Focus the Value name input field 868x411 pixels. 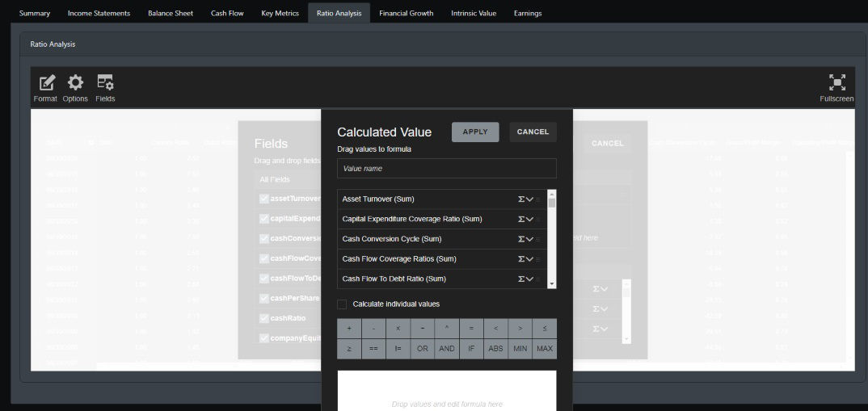[447, 169]
